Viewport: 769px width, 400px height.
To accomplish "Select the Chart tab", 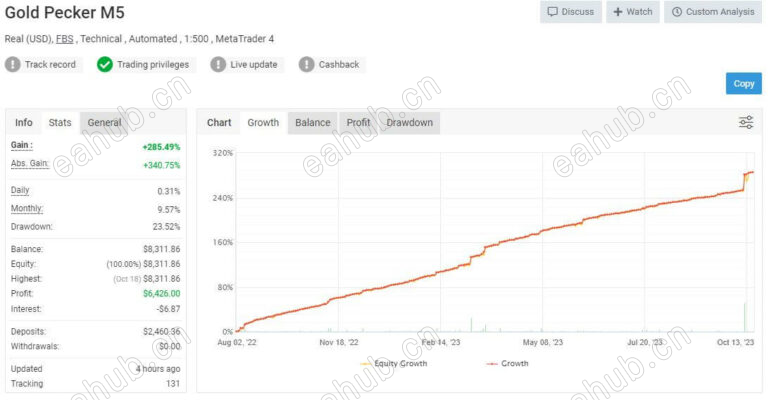I will coord(219,123).
